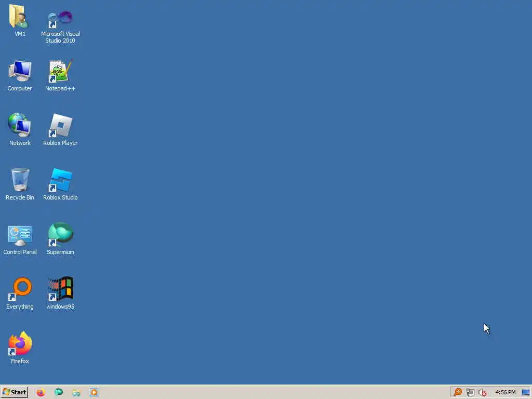Click the Show desktop button
The image size is (532, 399).
click(x=526, y=392)
